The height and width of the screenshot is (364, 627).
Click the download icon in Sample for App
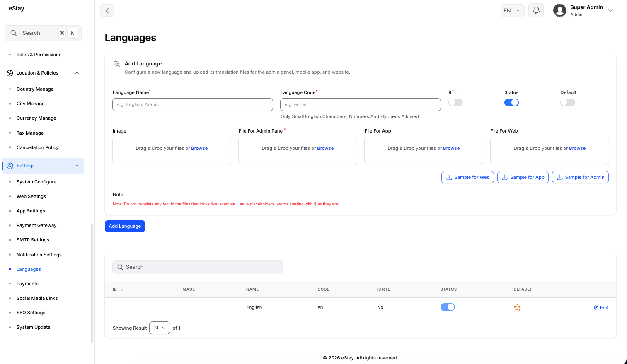(505, 177)
